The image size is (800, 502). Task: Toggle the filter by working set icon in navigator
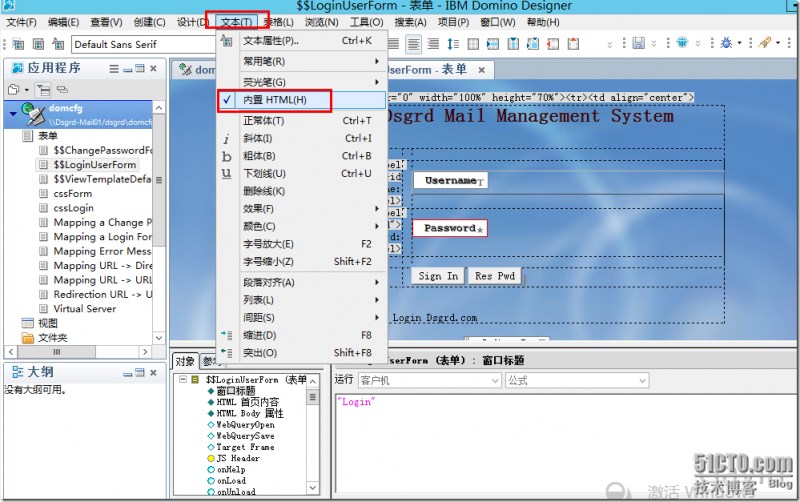[43, 90]
